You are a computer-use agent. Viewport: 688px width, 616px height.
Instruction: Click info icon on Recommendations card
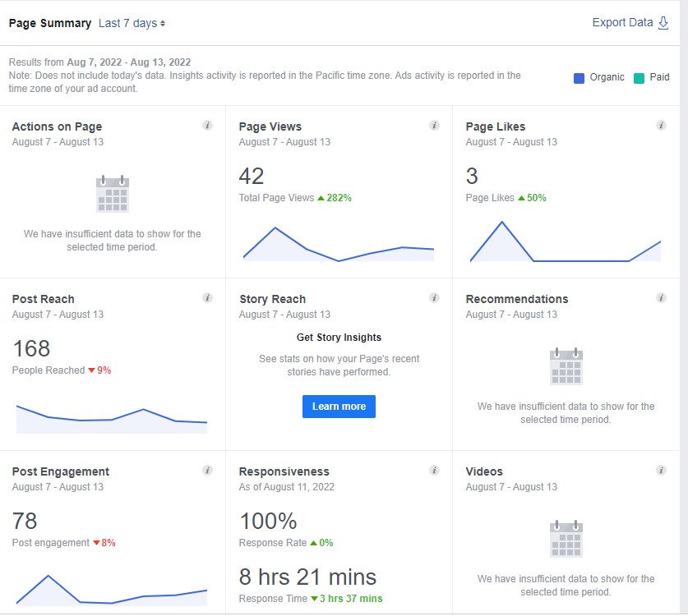click(x=661, y=298)
